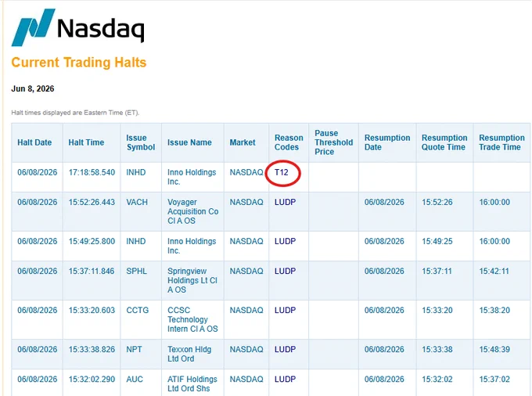Select halt time 15:33:20.603
The width and height of the screenshot is (532, 396).
pyautogui.click(x=92, y=310)
